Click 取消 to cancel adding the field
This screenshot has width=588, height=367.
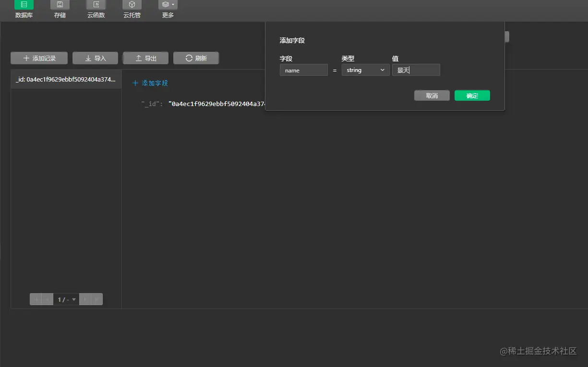pyautogui.click(x=432, y=95)
